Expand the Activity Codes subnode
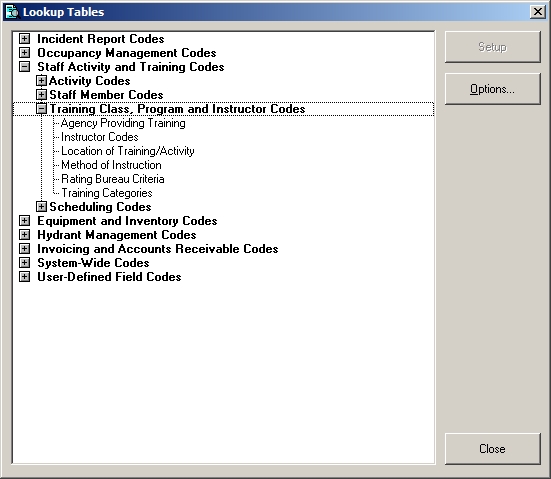The width and height of the screenshot is (551, 479). pos(41,81)
